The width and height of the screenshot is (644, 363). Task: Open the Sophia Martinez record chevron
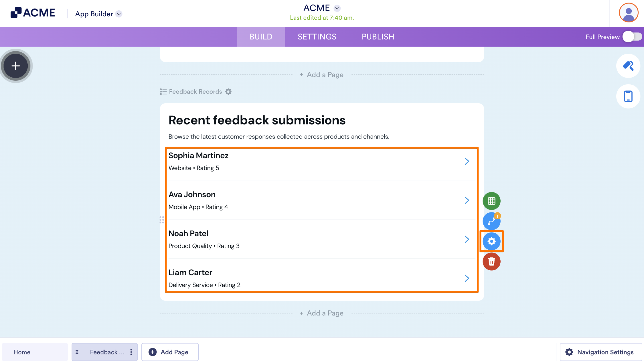click(x=467, y=161)
